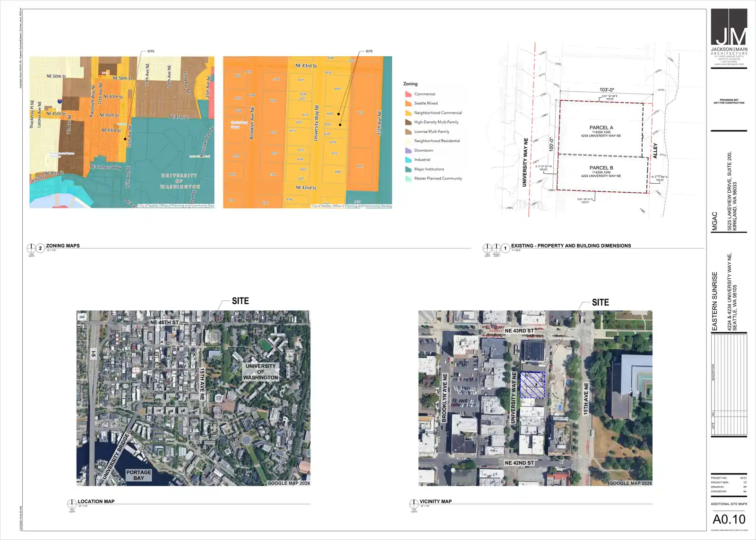Click view number bubble 1 for Existing Property
This screenshot has width=756, height=540.
coord(505,248)
